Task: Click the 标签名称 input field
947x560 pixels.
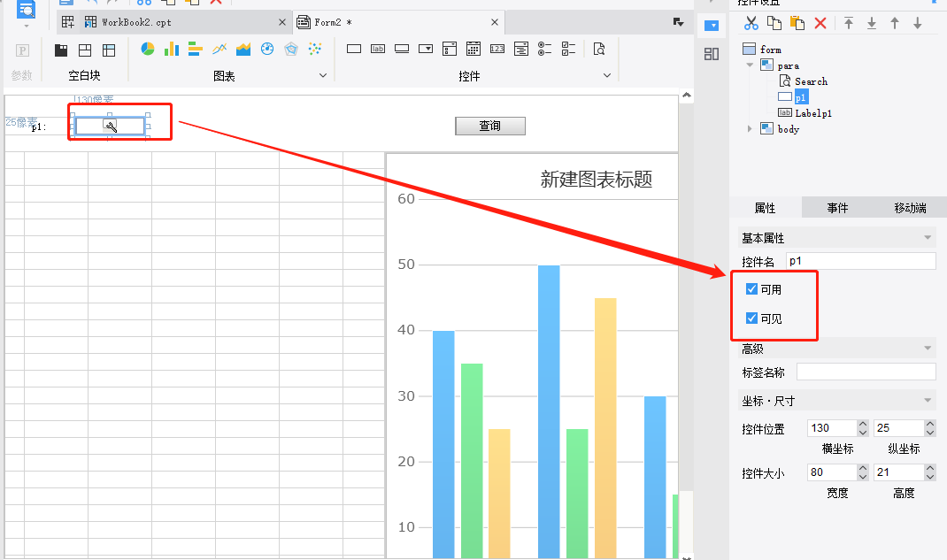Action: pos(865,372)
